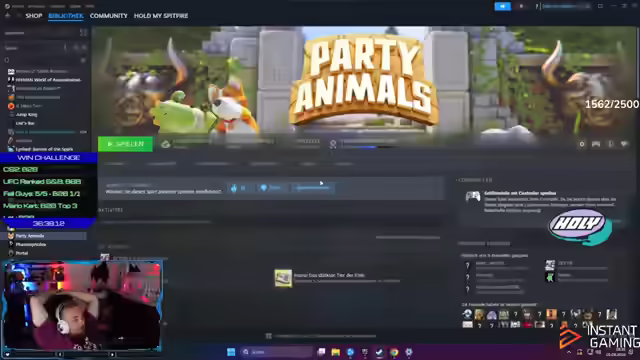Select thumbs down Nein recommendation
Viewport: 640px width, 360px height.
click(x=270, y=188)
